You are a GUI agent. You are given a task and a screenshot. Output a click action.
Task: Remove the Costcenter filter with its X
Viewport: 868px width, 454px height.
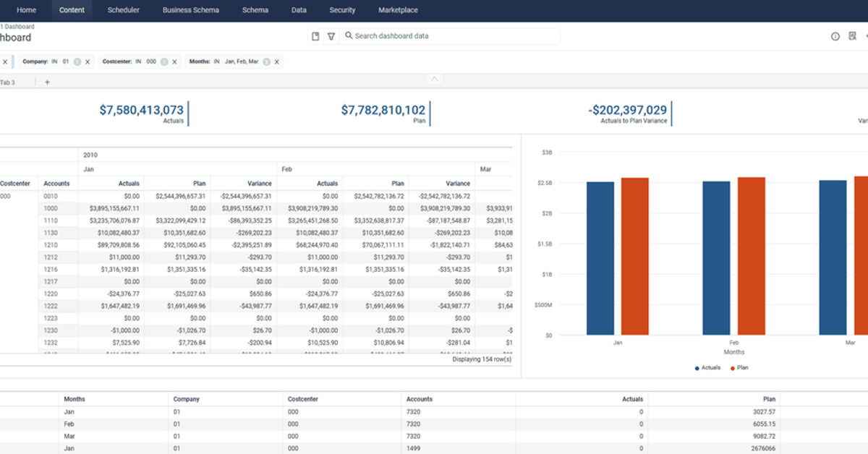(x=174, y=62)
